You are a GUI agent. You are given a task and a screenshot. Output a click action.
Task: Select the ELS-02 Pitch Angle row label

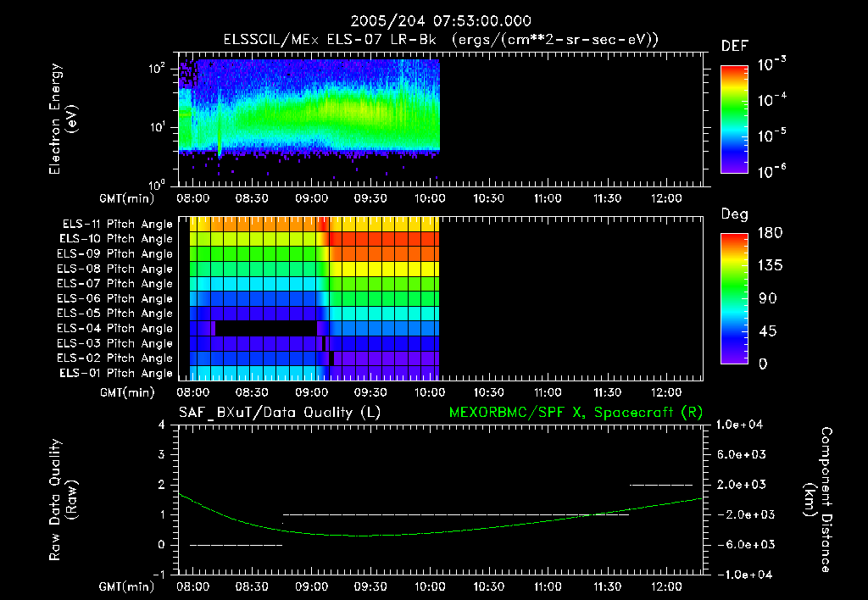115,358
